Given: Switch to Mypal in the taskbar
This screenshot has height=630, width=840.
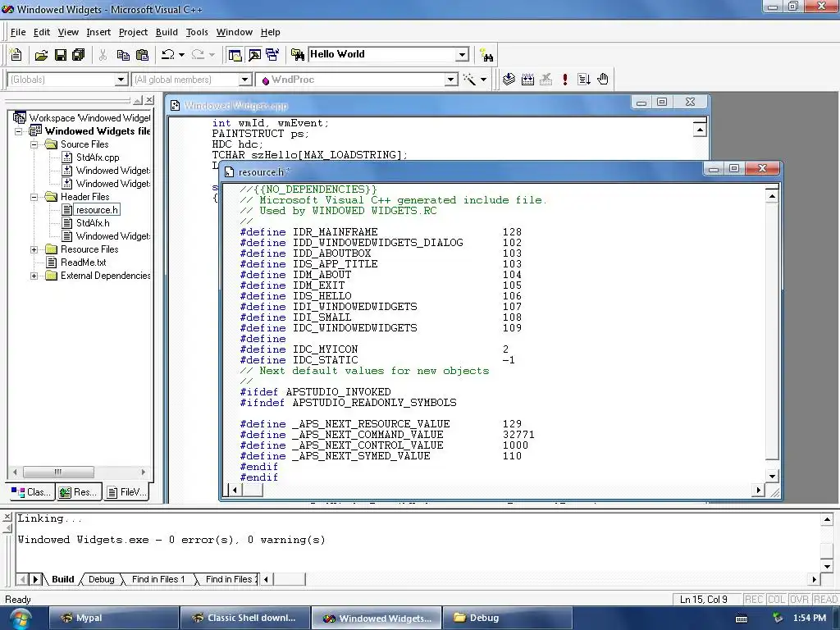Looking at the screenshot, I should [114, 618].
